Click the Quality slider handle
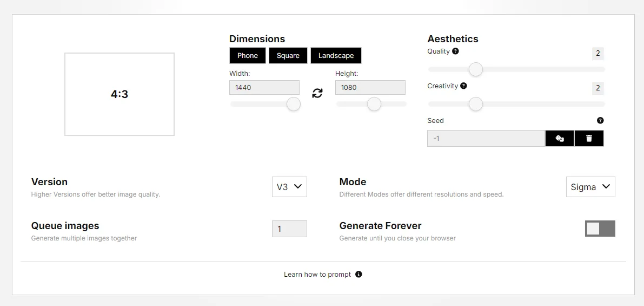Screen dimensions: 644x306 [476, 69]
